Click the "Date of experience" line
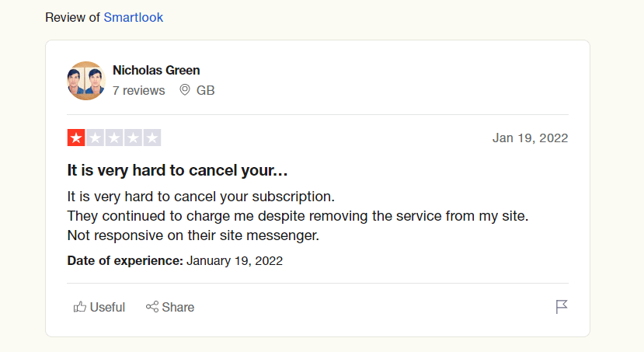 tap(175, 261)
